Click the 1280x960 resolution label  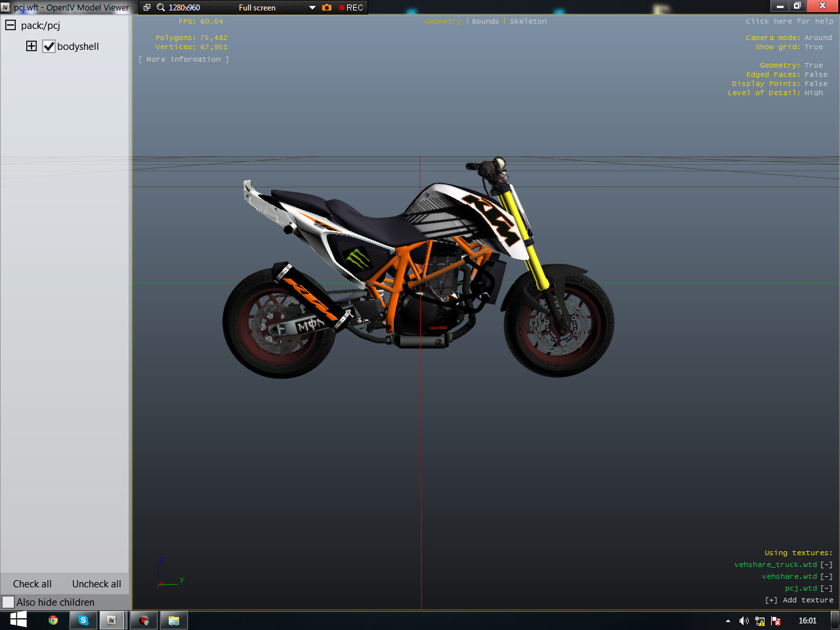pyautogui.click(x=184, y=7)
